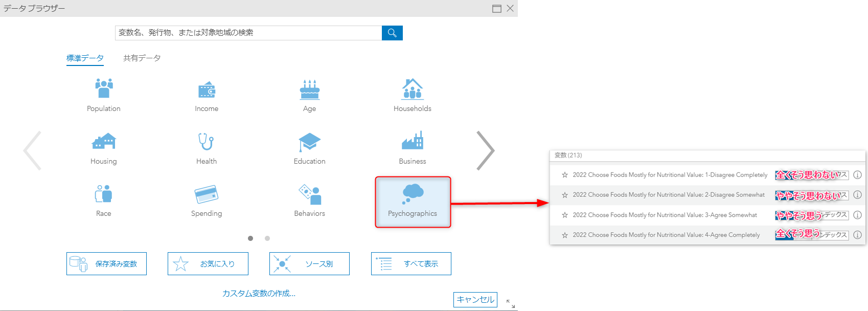Close the データ ブラウザー dialog
868x311 pixels.
pos(510,9)
